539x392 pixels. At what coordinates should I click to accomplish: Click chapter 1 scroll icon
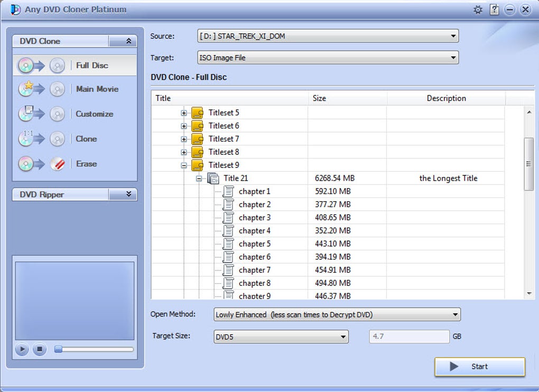click(228, 191)
